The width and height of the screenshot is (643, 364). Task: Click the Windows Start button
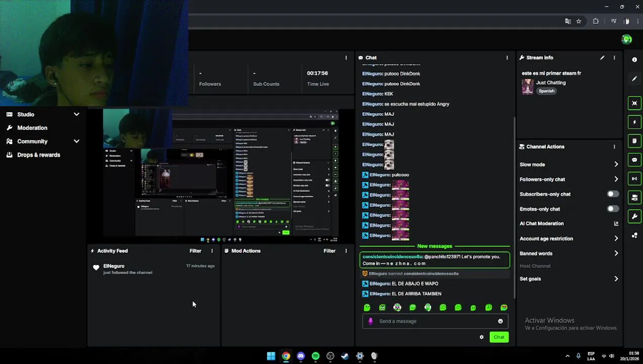(x=271, y=356)
